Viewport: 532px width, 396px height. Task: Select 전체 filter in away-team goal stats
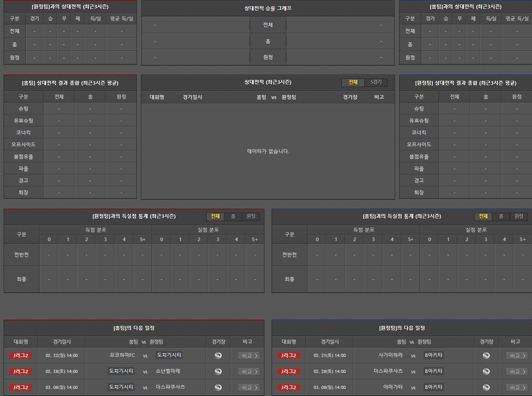(483, 216)
